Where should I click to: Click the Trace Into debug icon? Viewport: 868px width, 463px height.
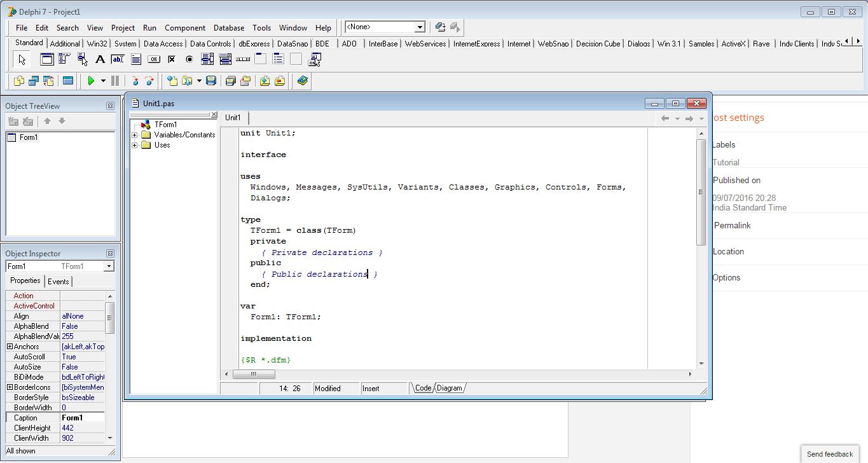135,81
